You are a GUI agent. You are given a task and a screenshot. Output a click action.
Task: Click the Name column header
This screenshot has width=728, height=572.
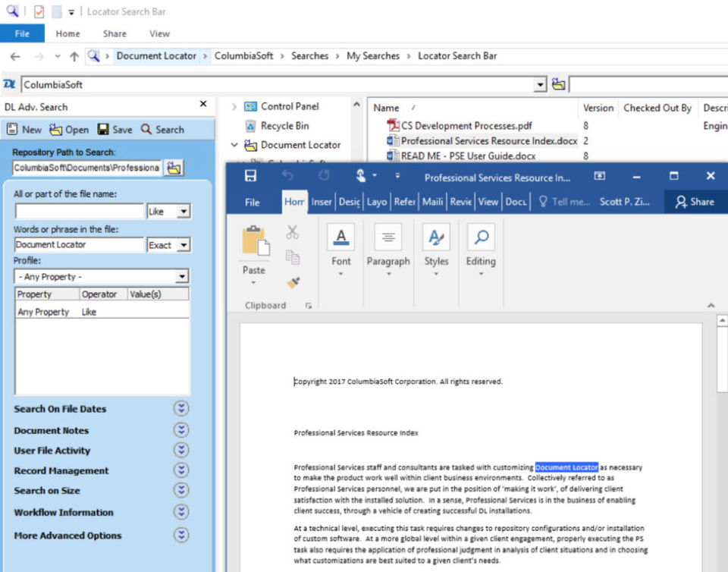(386, 108)
